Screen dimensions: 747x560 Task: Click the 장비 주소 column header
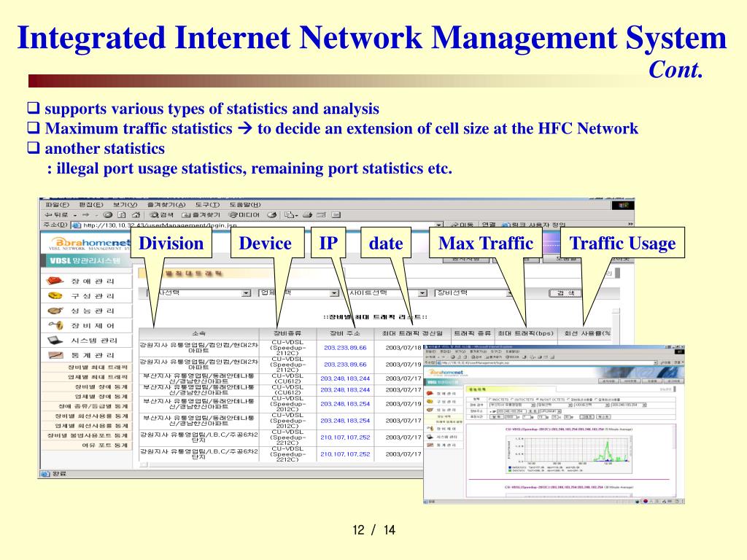[345, 333]
